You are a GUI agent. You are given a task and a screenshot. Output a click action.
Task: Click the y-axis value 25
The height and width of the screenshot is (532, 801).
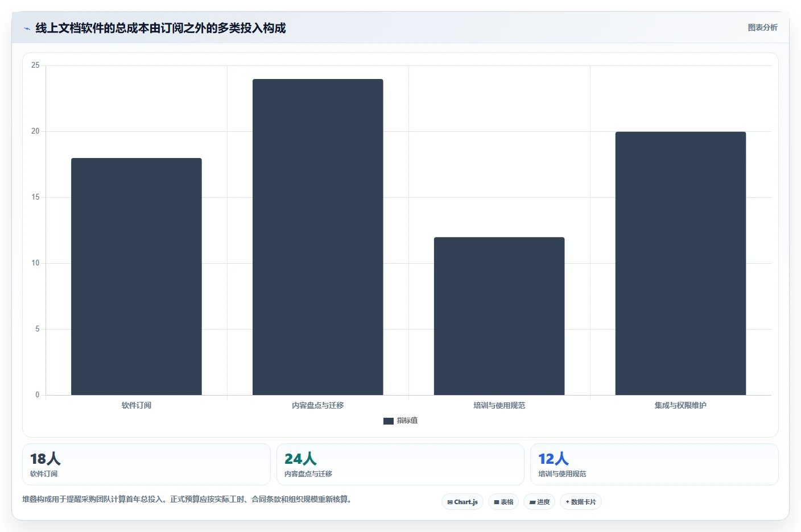pos(35,65)
